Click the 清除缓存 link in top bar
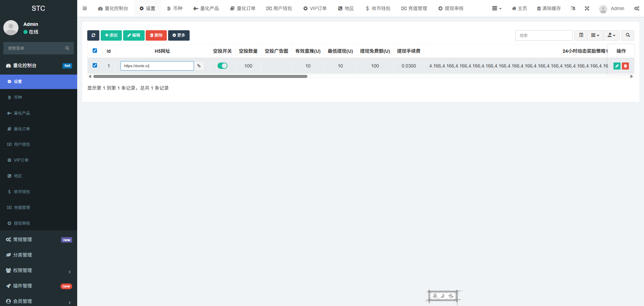This screenshot has height=306, width=644. [549, 8]
